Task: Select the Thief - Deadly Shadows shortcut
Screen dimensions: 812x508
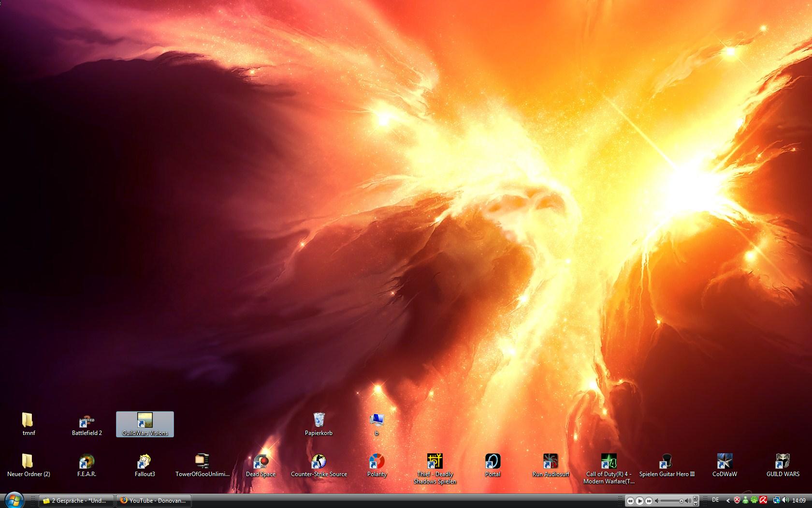Action: (x=435, y=462)
